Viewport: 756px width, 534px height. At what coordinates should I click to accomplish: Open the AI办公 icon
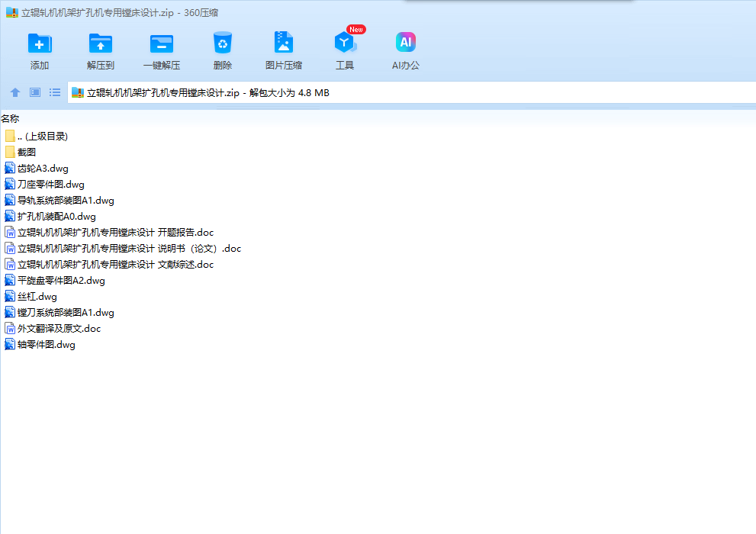pyautogui.click(x=406, y=42)
